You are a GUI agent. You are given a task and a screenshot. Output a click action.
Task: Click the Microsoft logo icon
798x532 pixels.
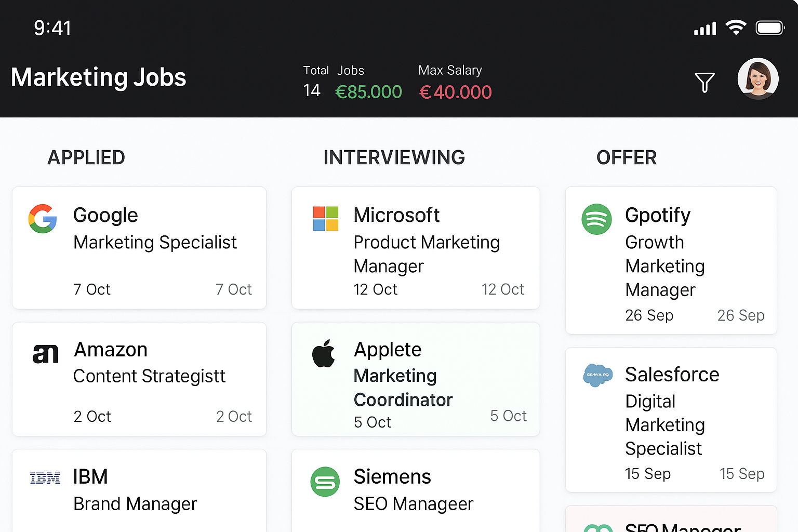pyautogui.click(x=326, y=219)
